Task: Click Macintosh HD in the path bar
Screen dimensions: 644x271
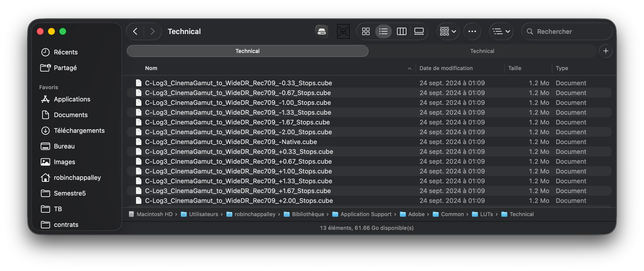Action: click(x=151, y=214)
